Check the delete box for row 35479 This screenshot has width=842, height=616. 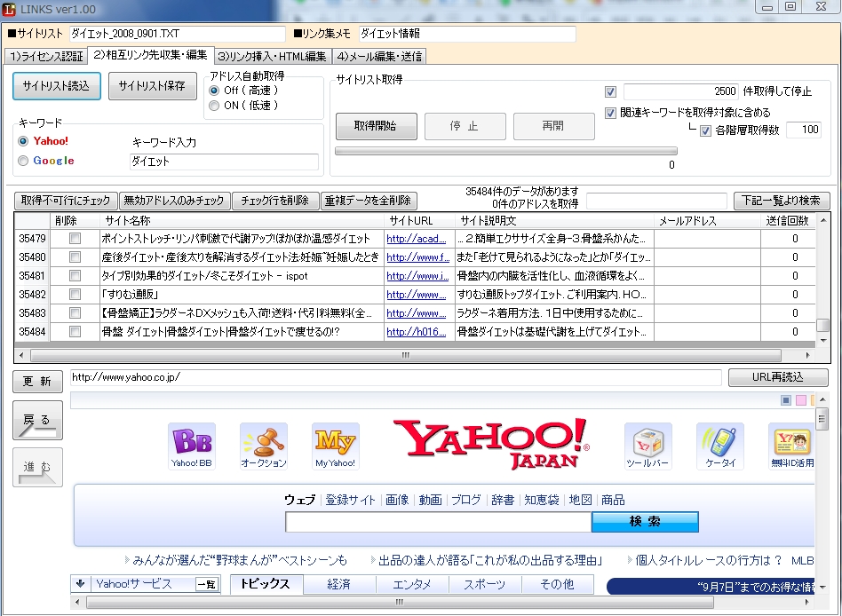point(75,238)
